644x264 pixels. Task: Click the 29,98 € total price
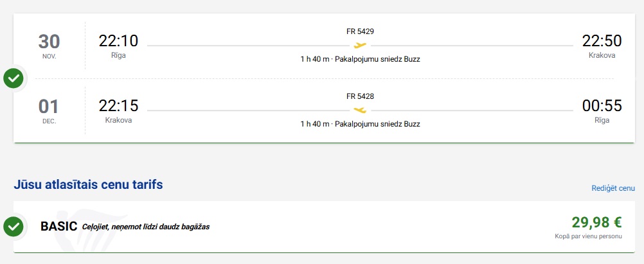596,222
